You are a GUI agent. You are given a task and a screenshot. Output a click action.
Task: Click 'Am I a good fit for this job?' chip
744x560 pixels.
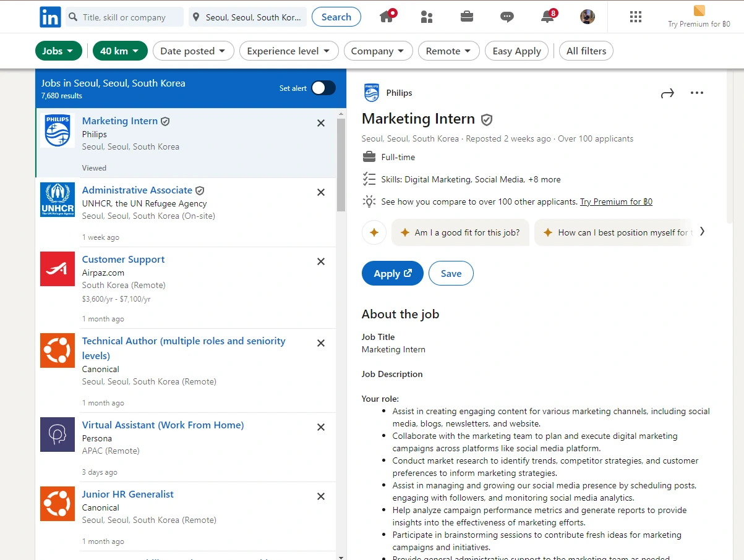(x=460, y=232)
